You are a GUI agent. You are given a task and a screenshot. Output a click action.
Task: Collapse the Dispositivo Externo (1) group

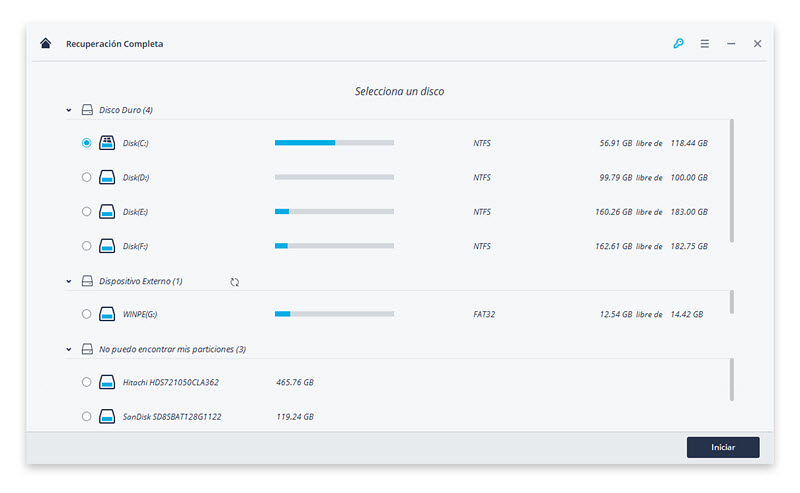tap(68, 281)
